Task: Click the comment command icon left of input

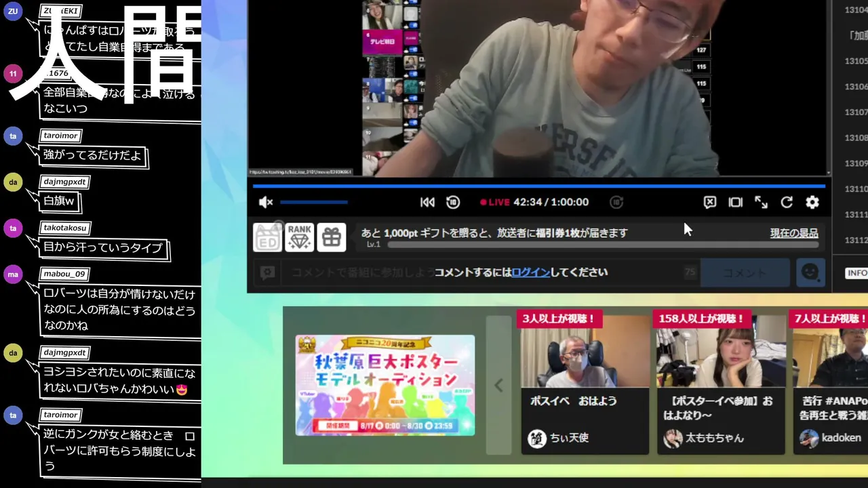Action: click(268, 272)
